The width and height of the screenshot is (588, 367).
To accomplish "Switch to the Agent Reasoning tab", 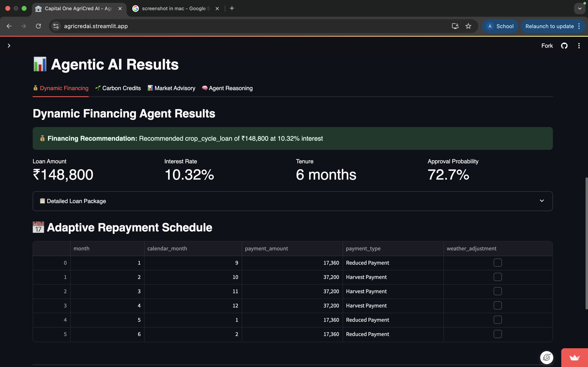I will 227,88.
